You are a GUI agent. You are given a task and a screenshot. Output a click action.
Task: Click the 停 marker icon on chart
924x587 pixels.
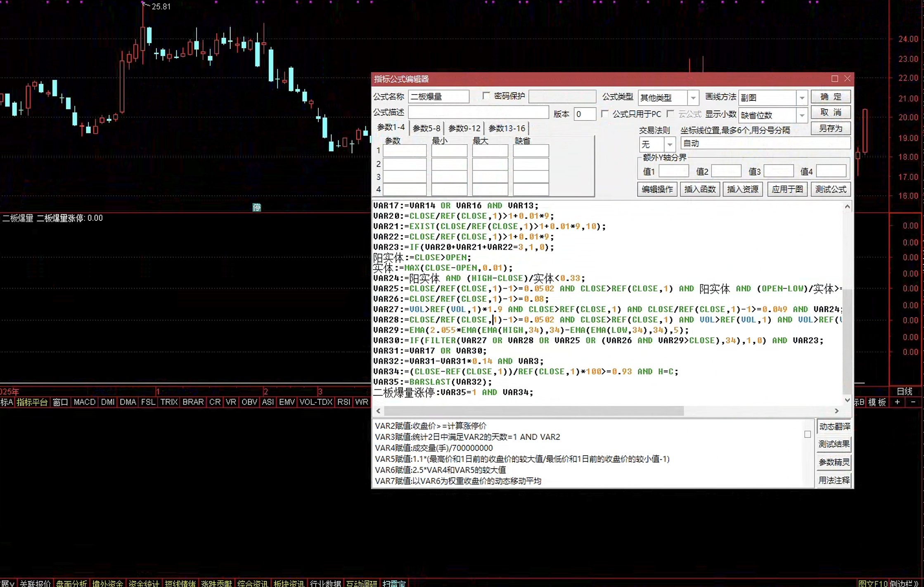click(257, 207)
